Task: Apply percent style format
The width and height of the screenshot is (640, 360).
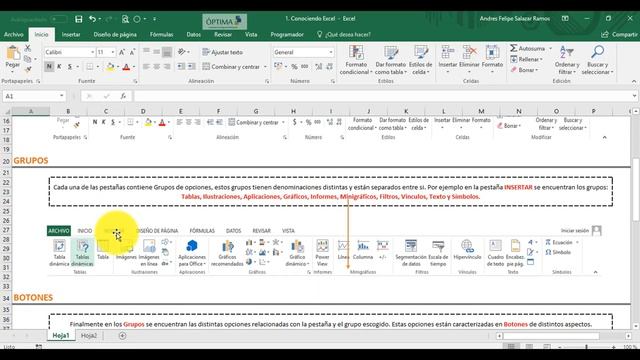Action: click(x=294, y=67)
